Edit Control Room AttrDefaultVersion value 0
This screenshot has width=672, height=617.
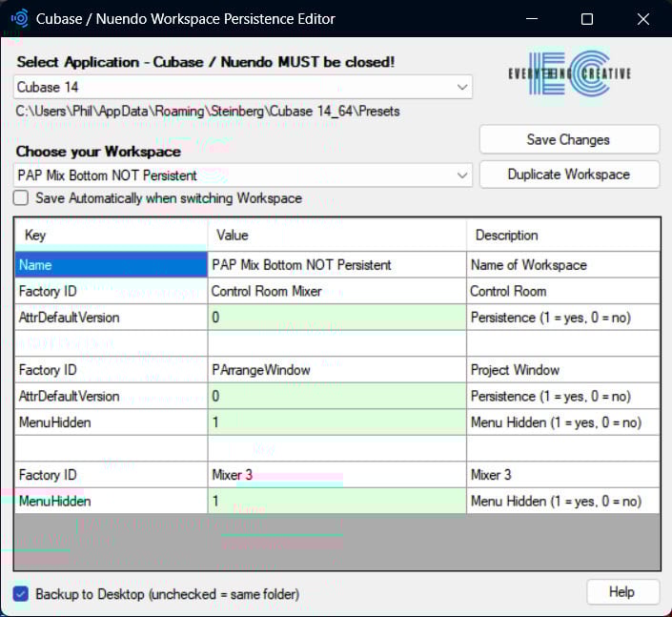[x=337, y=318]
